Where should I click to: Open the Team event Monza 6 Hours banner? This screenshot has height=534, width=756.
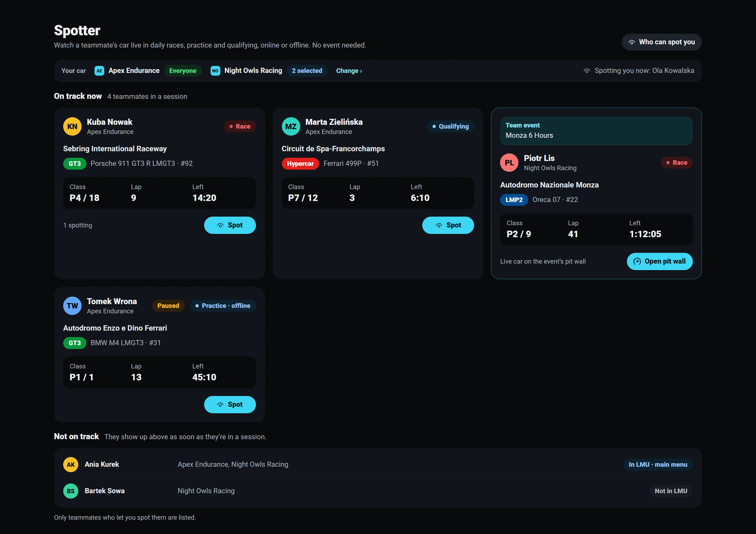[596, 131]
